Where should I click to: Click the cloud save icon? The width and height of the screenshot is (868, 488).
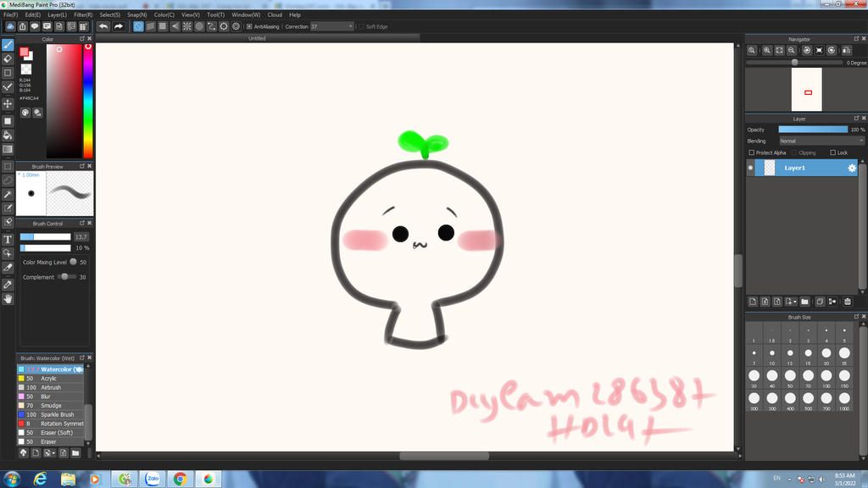[x=10, y=26]
